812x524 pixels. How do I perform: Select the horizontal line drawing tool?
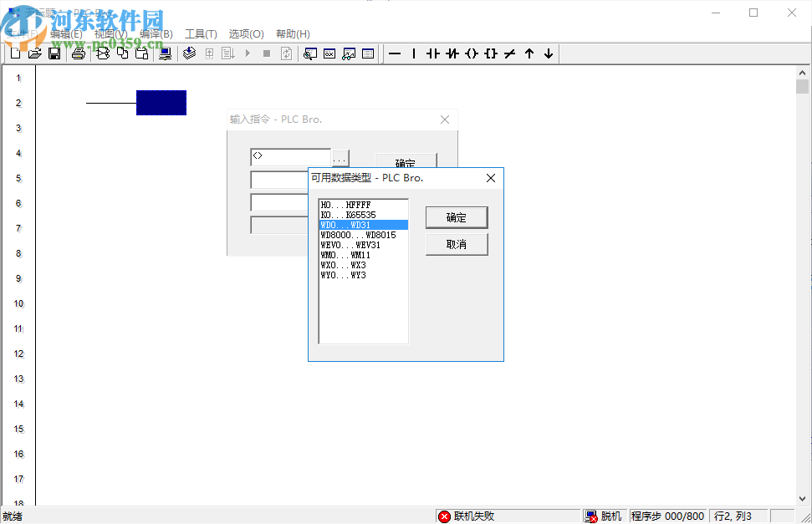click(x=395, y=53)
